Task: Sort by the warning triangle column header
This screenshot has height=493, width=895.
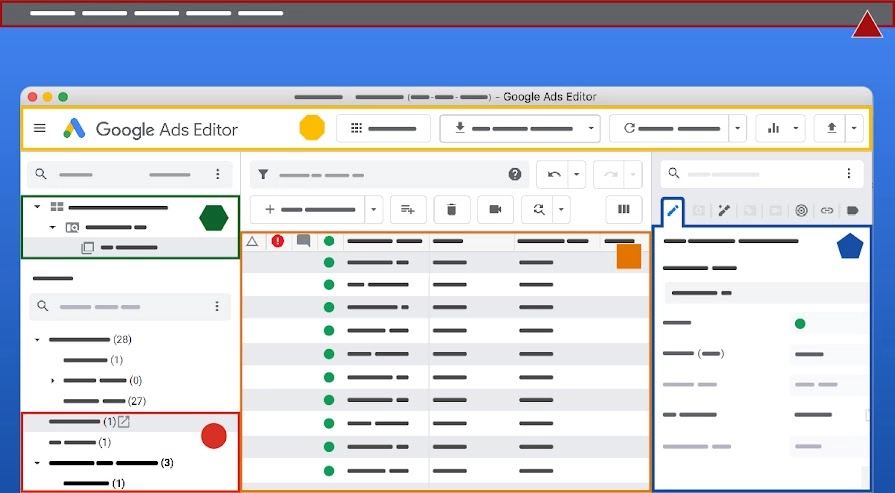Action: tap(252, 241)
